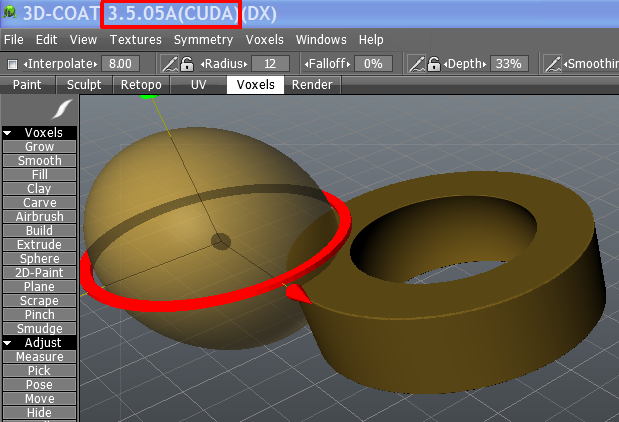The height and width of the screenshot is (422, 619).
Task: Click the Interpolate slider label
Action: click(60, 64)
